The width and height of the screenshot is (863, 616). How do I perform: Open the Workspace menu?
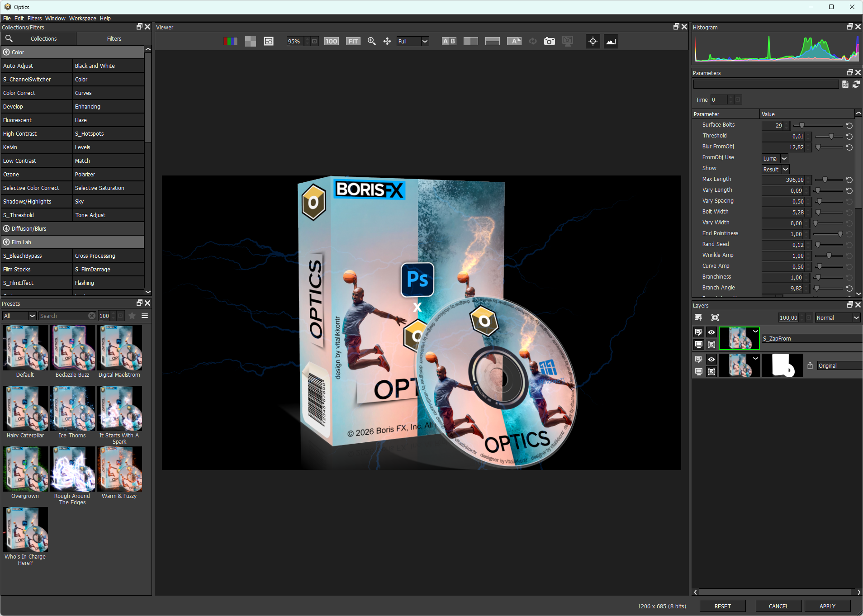(x=83, y=19)
